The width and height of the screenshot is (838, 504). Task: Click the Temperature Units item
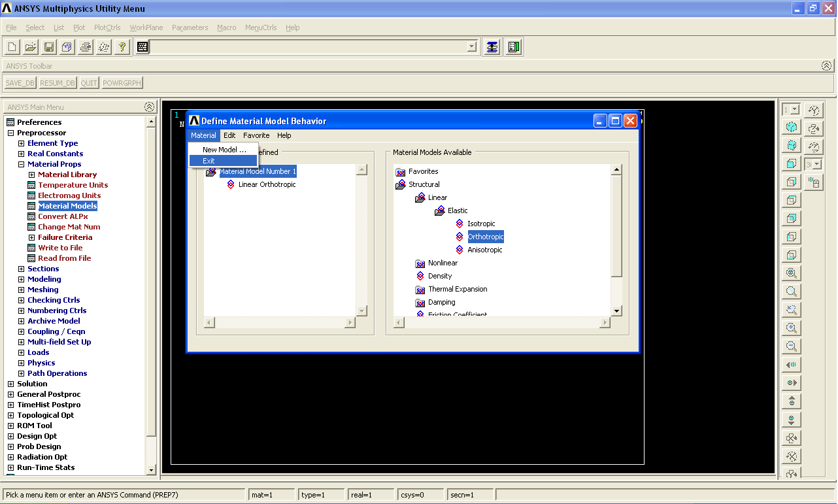pos(73,185)
